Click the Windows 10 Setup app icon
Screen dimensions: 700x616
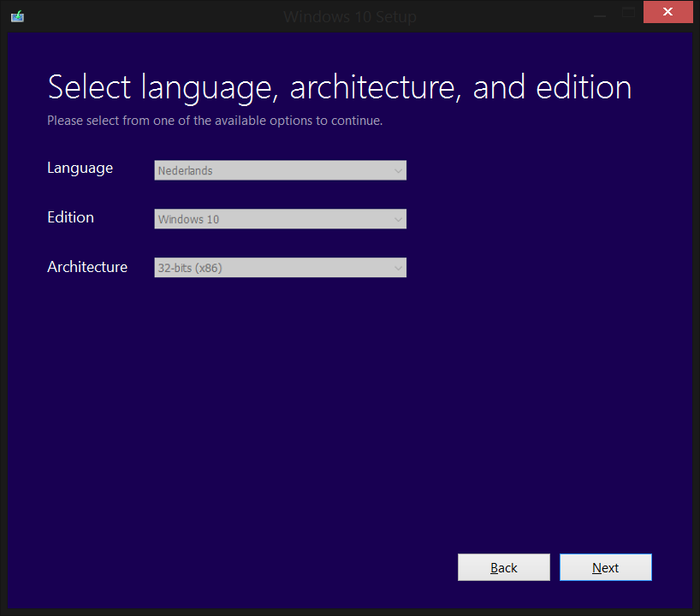tap(17, 16)
